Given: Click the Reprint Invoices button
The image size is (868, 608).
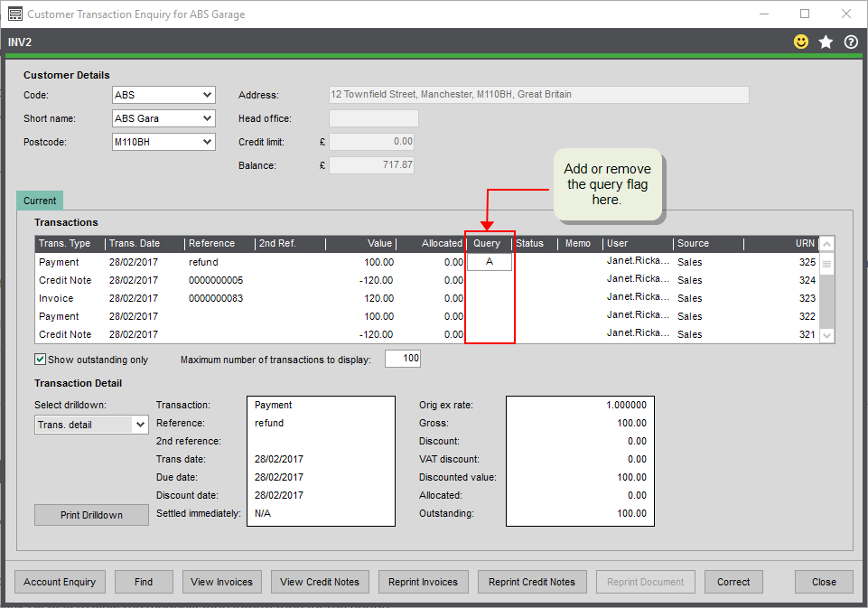Looking at the screenshot, I should point(423,582).
